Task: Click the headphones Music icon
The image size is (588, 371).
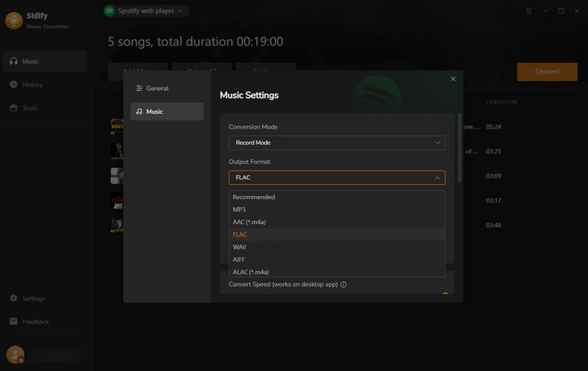Action: click(x=13, y=61)
